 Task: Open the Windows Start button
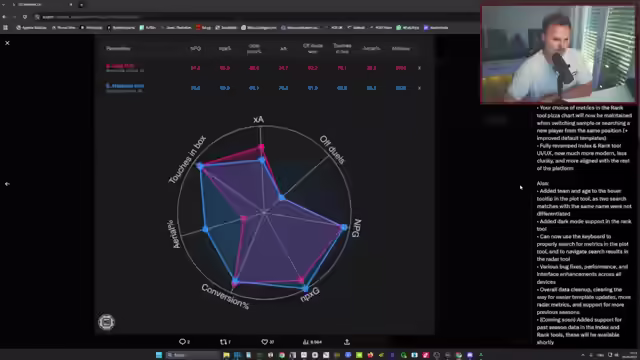[x=159, y=355]
